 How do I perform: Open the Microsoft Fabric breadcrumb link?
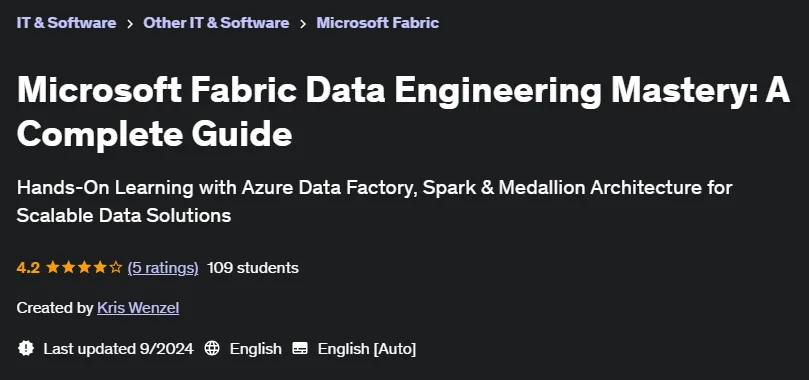point(378,23)
